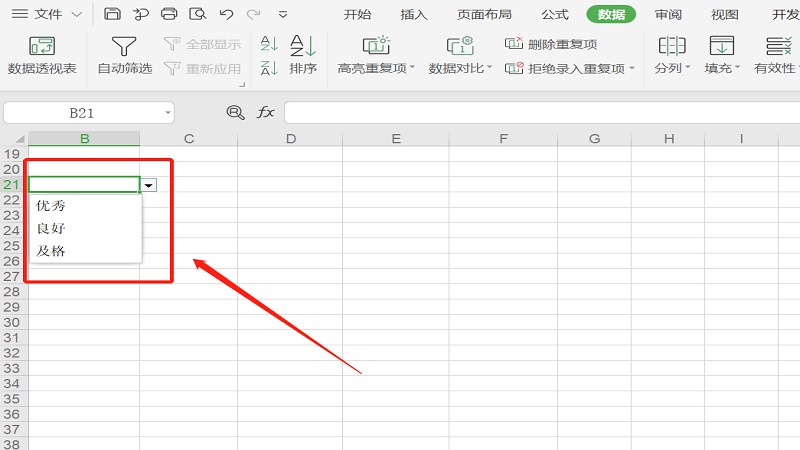This screenshot has height=450, width=800.
Task: Open the 文件 menu
Action: point(46,14)
